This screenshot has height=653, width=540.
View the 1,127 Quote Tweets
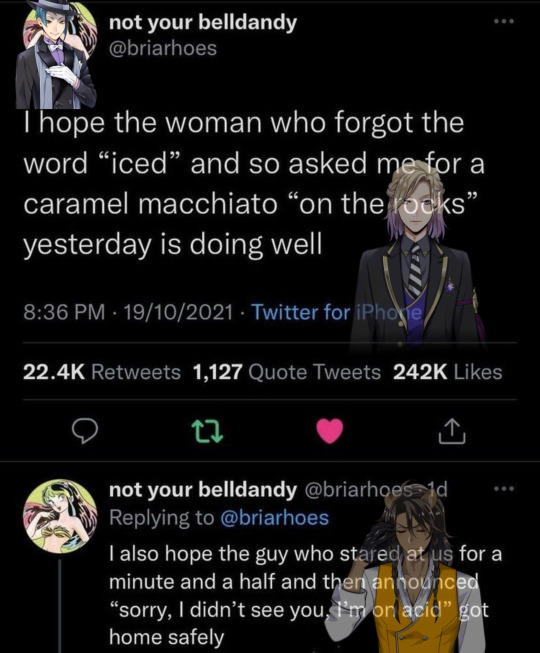(287, 372)
